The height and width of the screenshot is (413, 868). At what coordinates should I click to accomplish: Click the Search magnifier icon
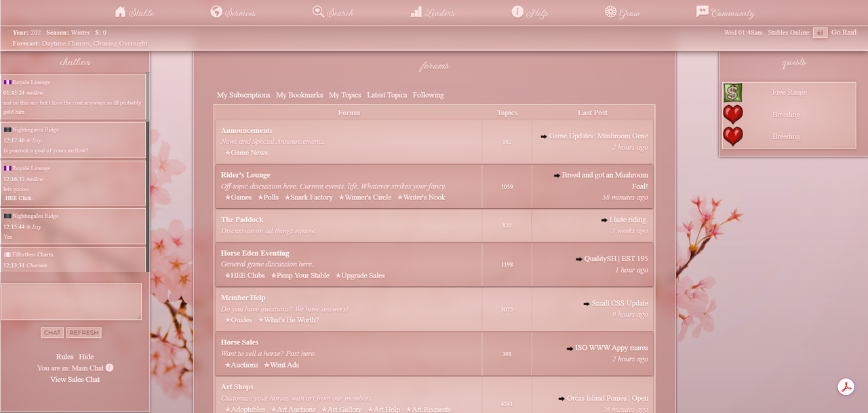[x=318, y=12]
